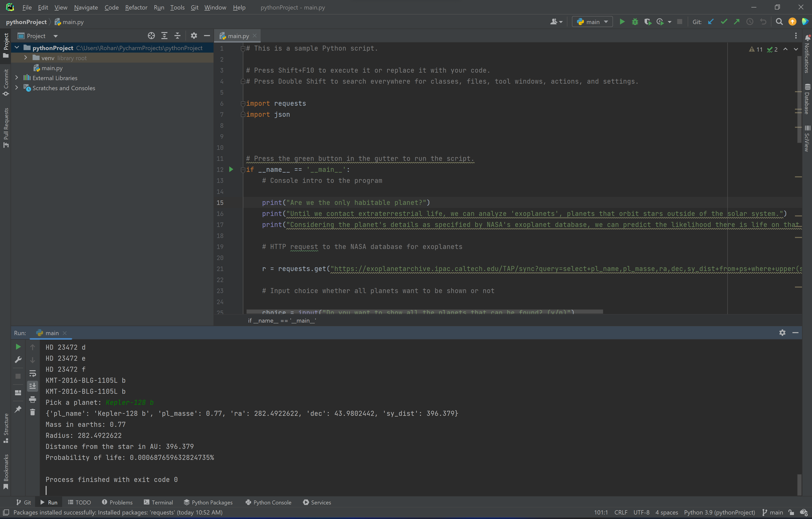The height and width of the screenshot is (519, 812).
Task: Click Git commit checkmark icon
Action: coord(724,22)
